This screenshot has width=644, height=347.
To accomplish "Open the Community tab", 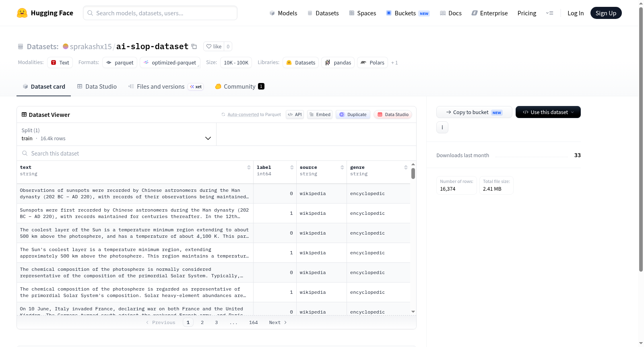I will point(239,86).
